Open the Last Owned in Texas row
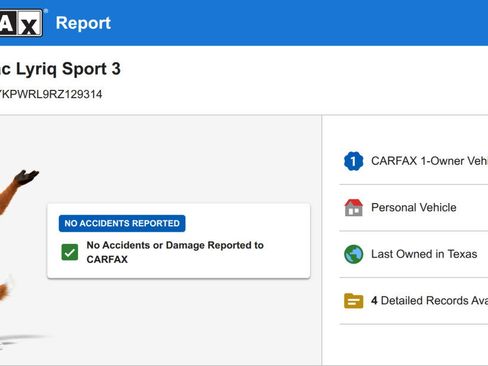 click(x=414, y=254)
